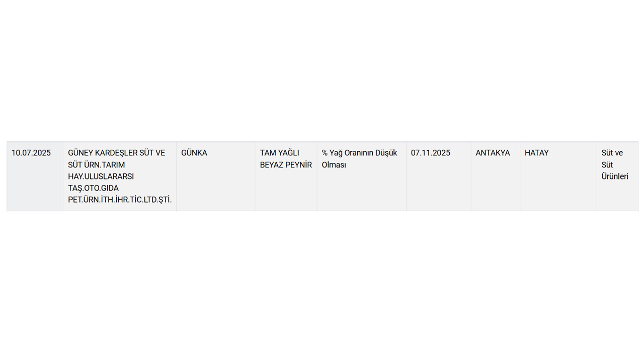
Task: Click the % Yağ Oranının Düşük text
Action: [x=359, y=153]
